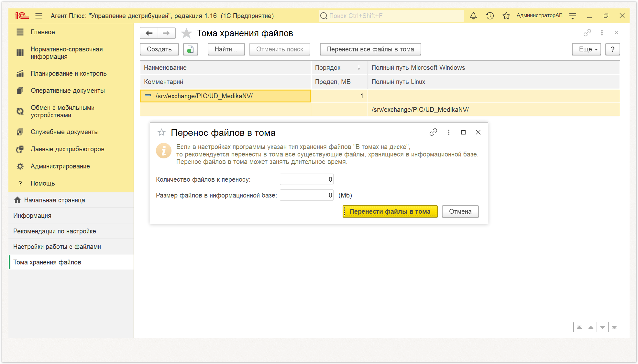638x364 pixels.
Task: Move down one row arrow
Action: coord(602,327)
